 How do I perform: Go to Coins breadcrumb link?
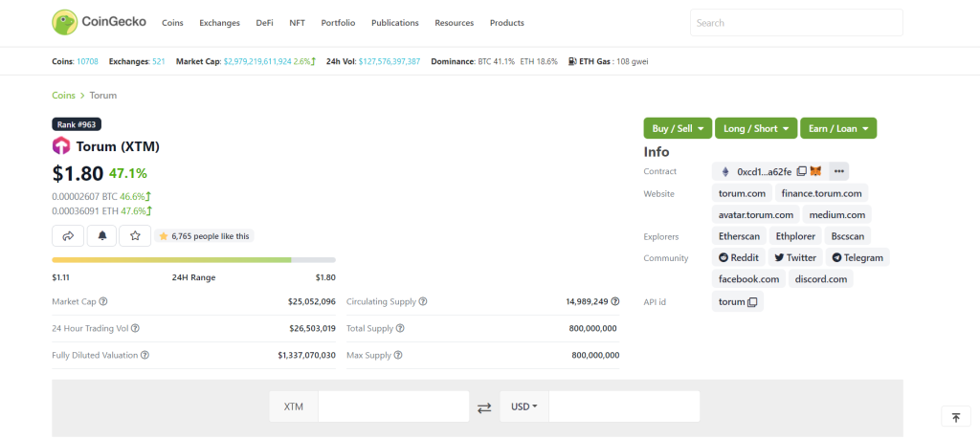pyautogui.click(x=64, y=95)
